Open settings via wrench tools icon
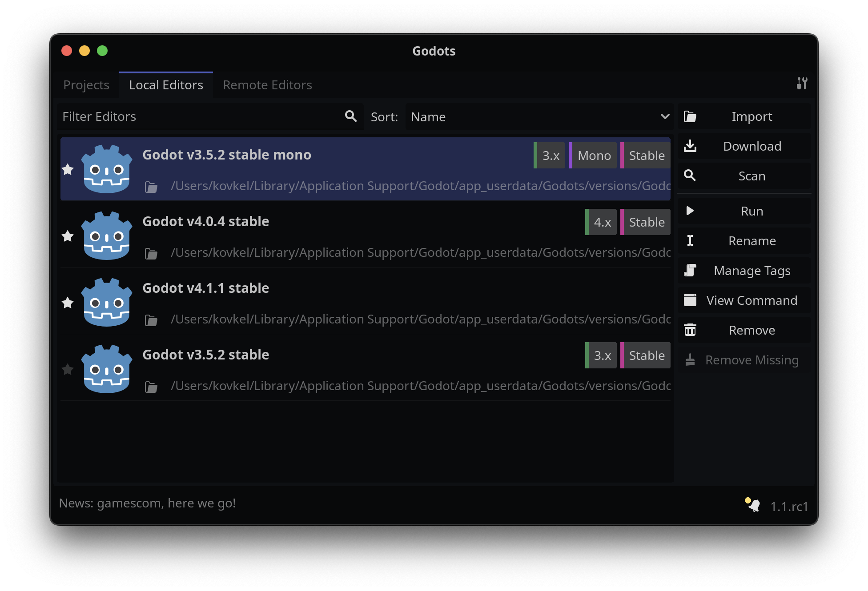The width and height of the screenshot is (868, 591). pyautogui.click(x=802, y=83)
